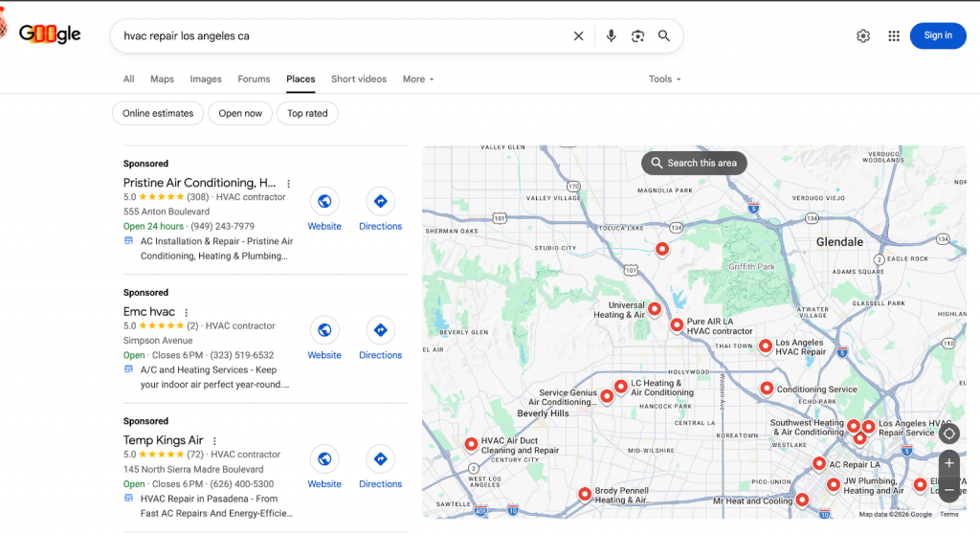
Task: Open the Forums tab
Action: coord(254,79)
